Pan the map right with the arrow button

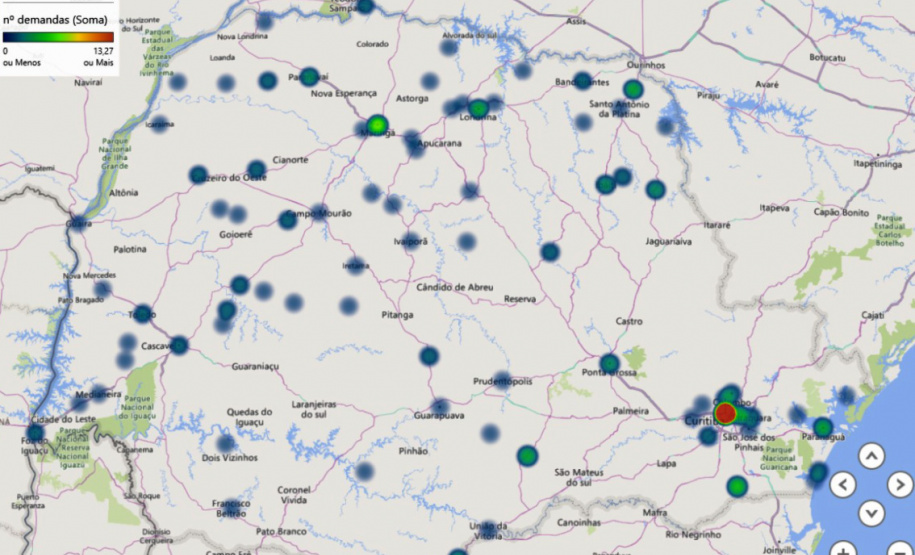[x=900, y=485]
